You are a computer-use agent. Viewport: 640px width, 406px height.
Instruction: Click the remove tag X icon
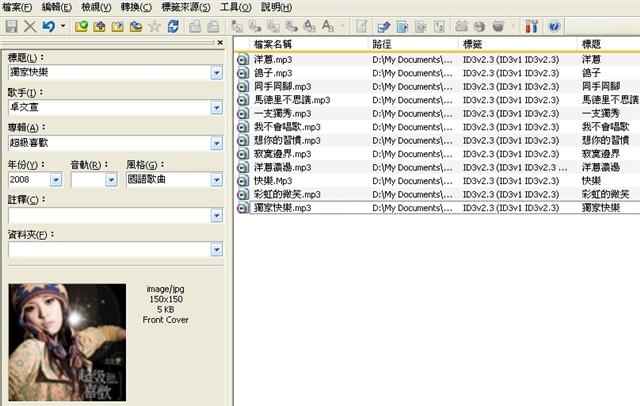coord(30,25)
